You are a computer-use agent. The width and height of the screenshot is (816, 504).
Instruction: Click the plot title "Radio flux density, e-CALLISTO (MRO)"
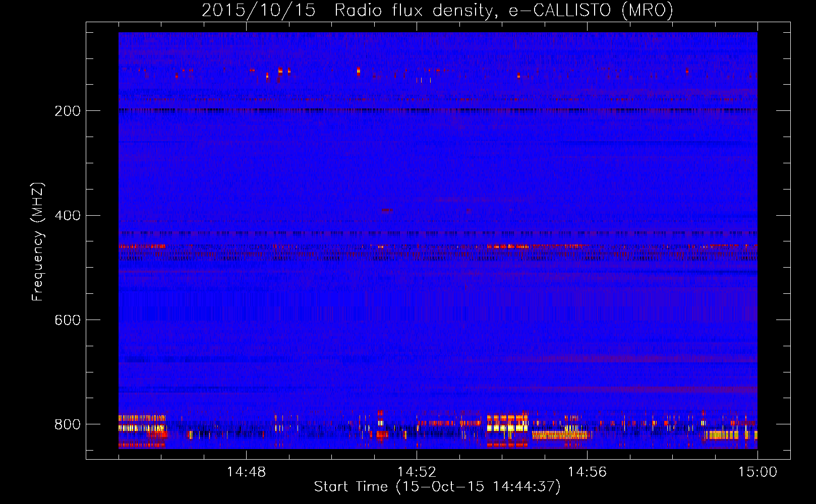coord(504,10)
